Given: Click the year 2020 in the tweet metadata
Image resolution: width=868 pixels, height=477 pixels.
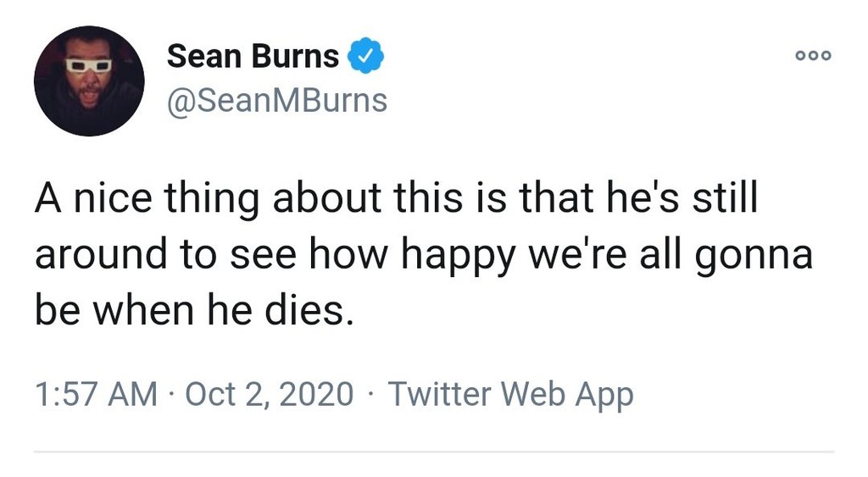Looking at the screenshot, I should pyautogui.click(x=319, y=394).
